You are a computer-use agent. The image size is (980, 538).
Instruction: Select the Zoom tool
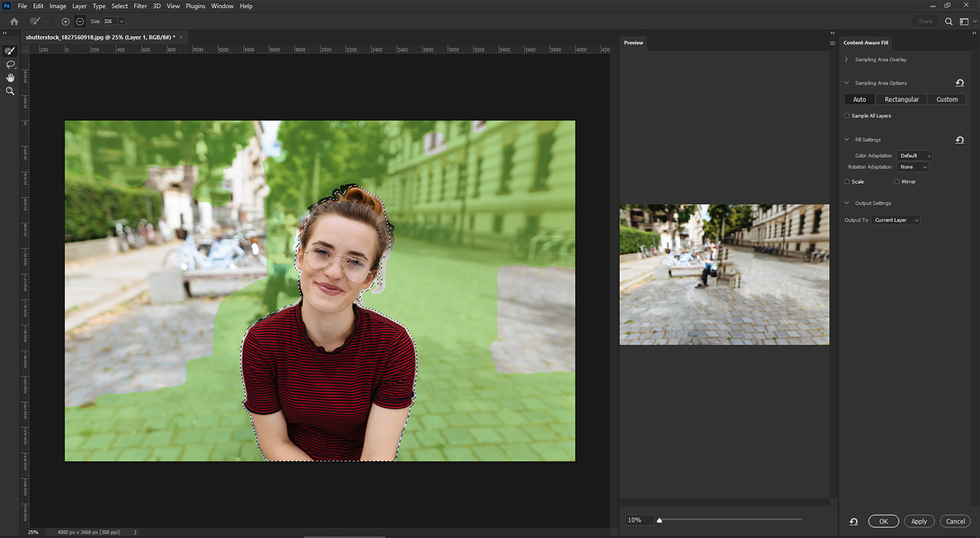pyautogui.click(x=10, y=91)
